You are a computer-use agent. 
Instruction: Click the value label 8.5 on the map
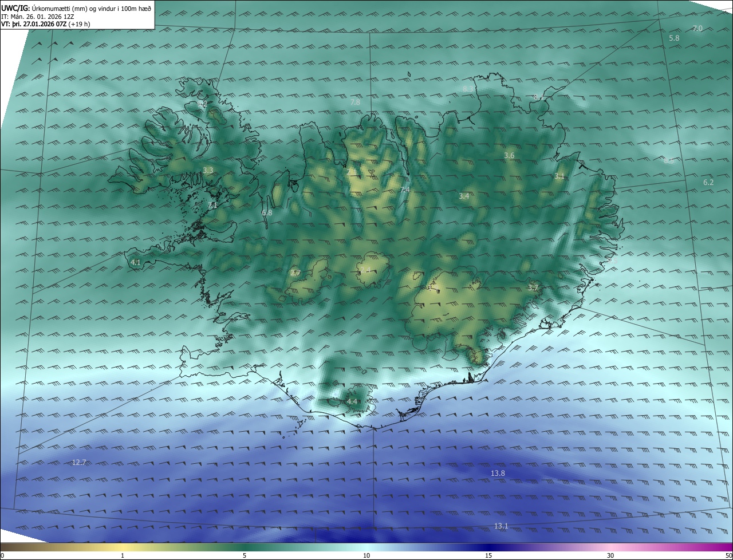[x=668, y=161]
